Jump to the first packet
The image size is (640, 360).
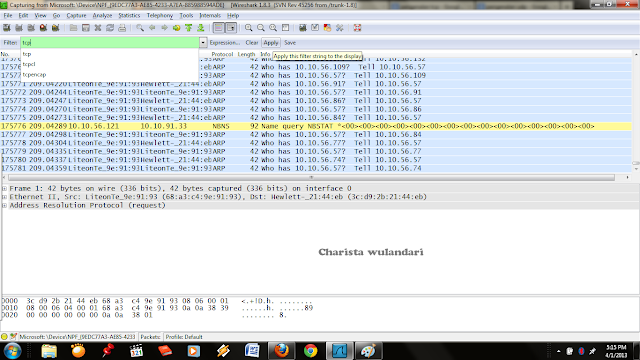pyautogui.click(x=189, y=28)
